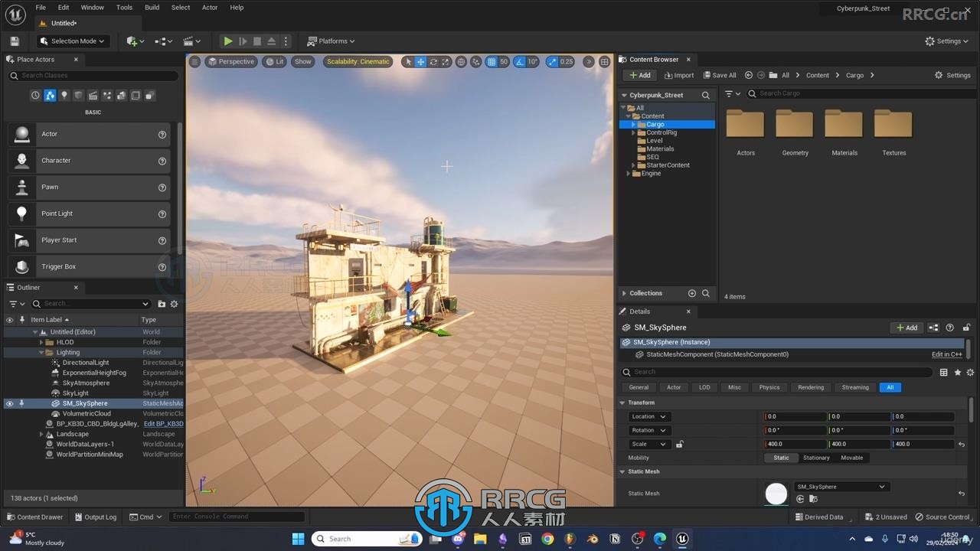
Task: Open the Lit view mode menu
Action: tap(275, 62)
